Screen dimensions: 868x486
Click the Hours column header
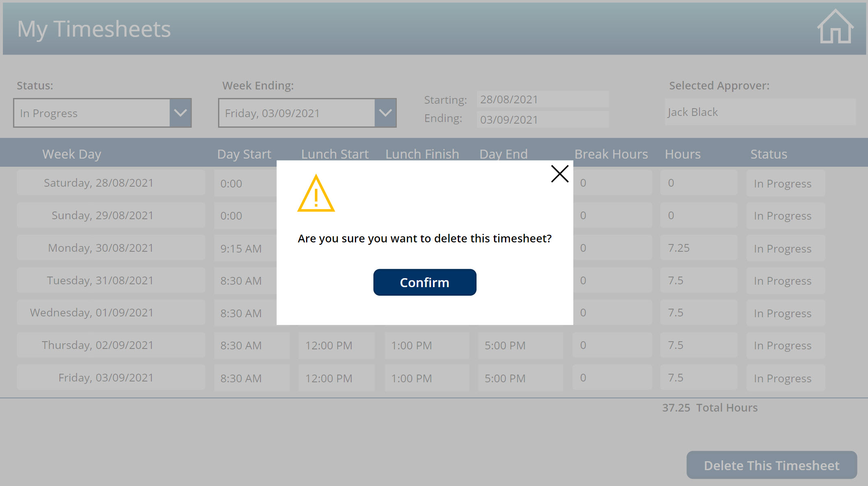coord(682,154)
